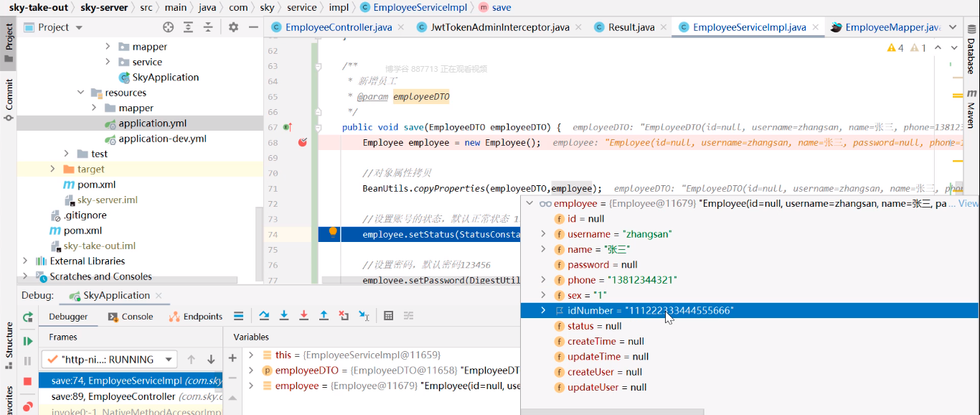Open thread dropdown "http-ni...: RUNNING"
980x415 pixels.
click(109, 360)
